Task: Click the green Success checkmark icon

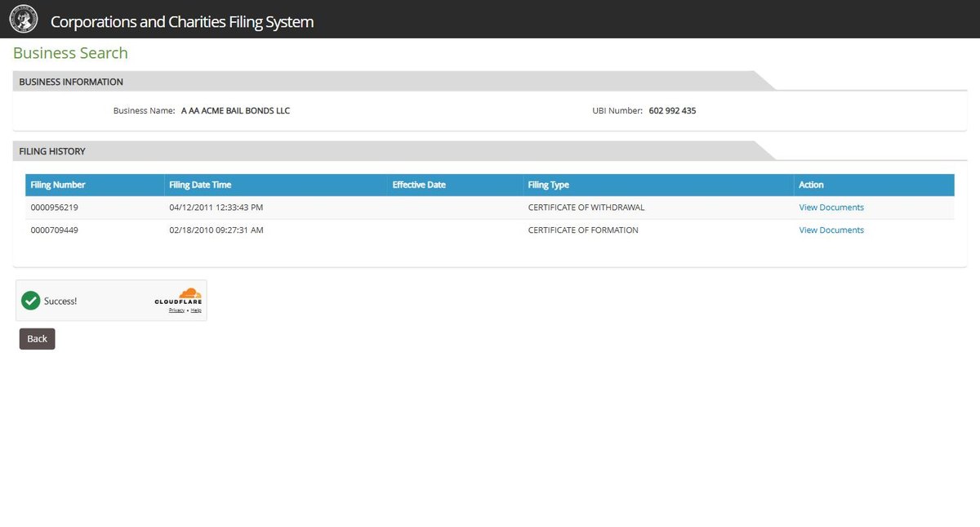Action: point(31,301)
